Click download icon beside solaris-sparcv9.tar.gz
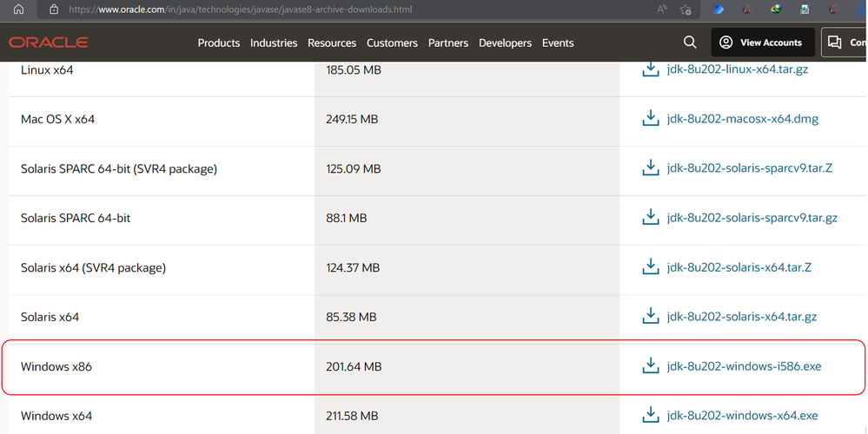Image resolution: width=868 pixels, height=434 pixels. [x=651, y=217]
